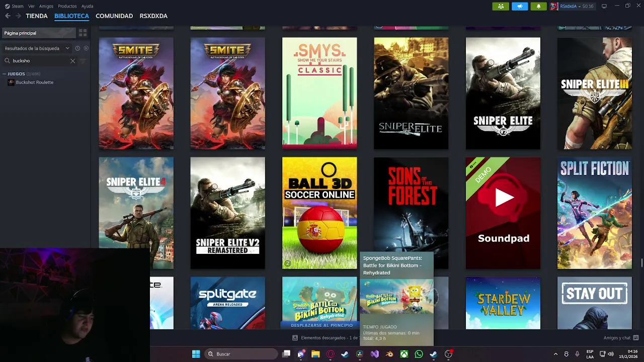Filter library by recent activity clock icon
Viewport: 644px width, 362px height.
[77, 48]
